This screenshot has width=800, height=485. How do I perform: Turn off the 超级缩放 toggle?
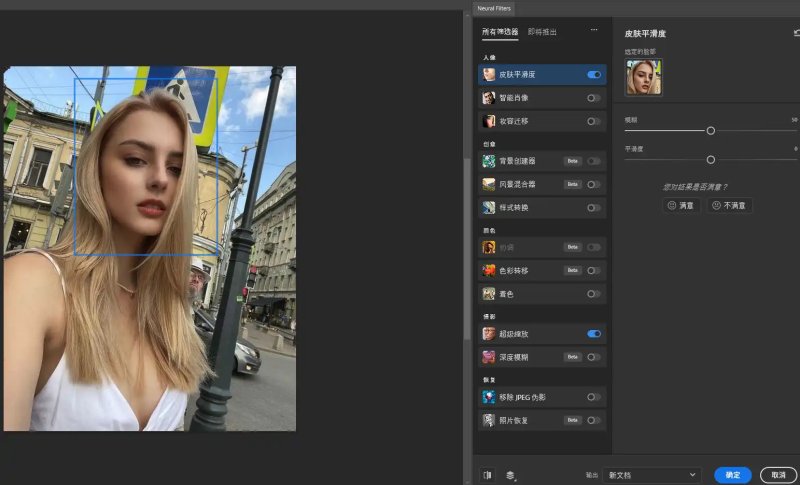click(594, 334)
